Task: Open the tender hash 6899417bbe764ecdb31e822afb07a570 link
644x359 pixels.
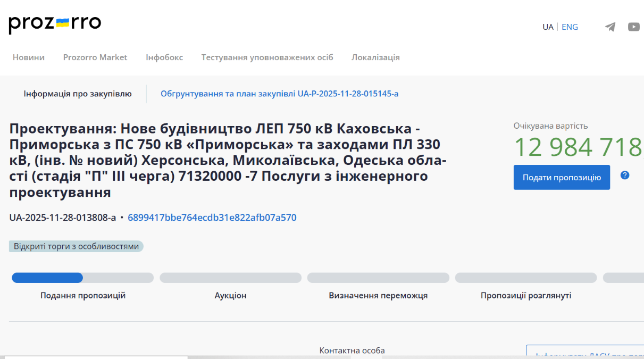Action: tap(212, 218)
